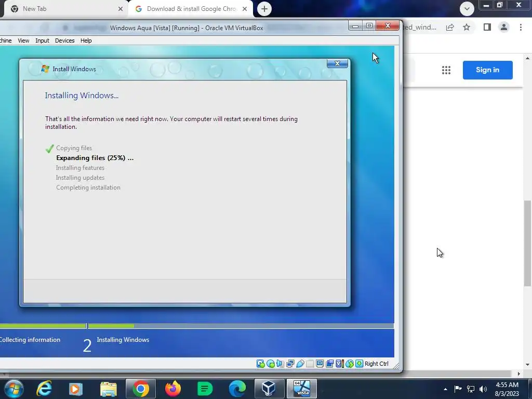Image resolution: width=532 pixels, height=399 pixels.
Task: Click the audio indicator in VirtualBox status bar
Action: [x=280, y=364]
